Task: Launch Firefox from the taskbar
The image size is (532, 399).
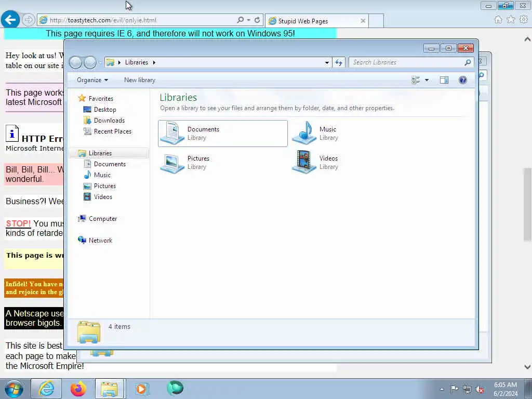Action: point(78,389)
